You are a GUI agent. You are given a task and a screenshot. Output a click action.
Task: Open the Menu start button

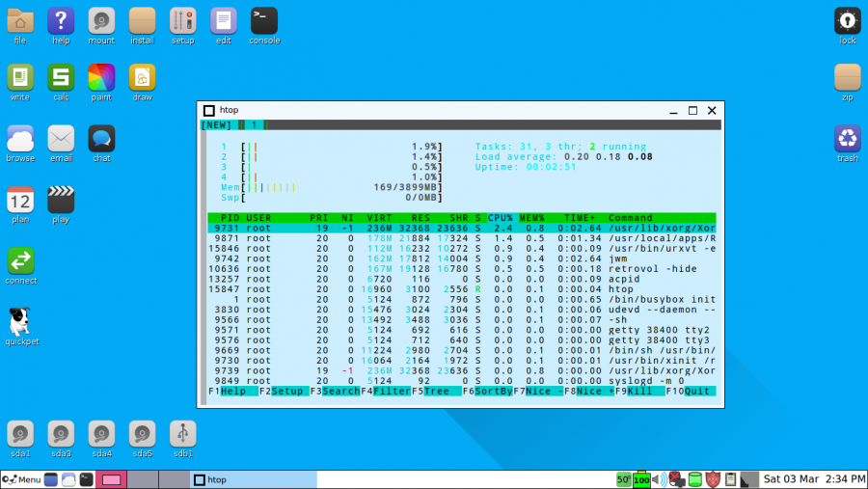click(x=21, y=479)
